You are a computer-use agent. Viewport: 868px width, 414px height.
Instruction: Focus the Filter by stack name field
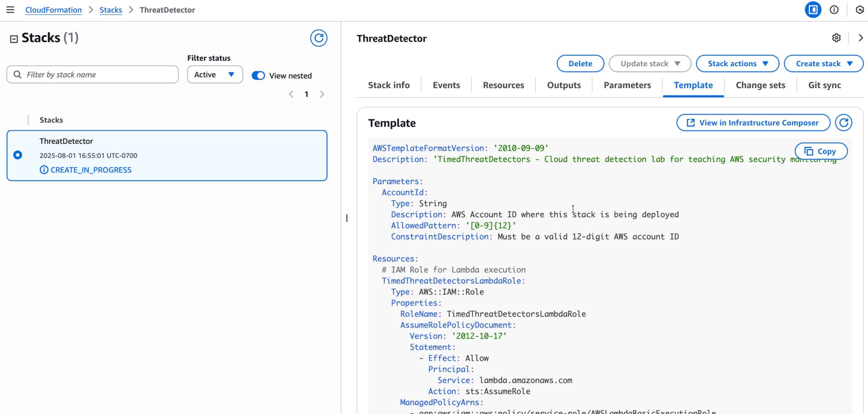[93, 75]
